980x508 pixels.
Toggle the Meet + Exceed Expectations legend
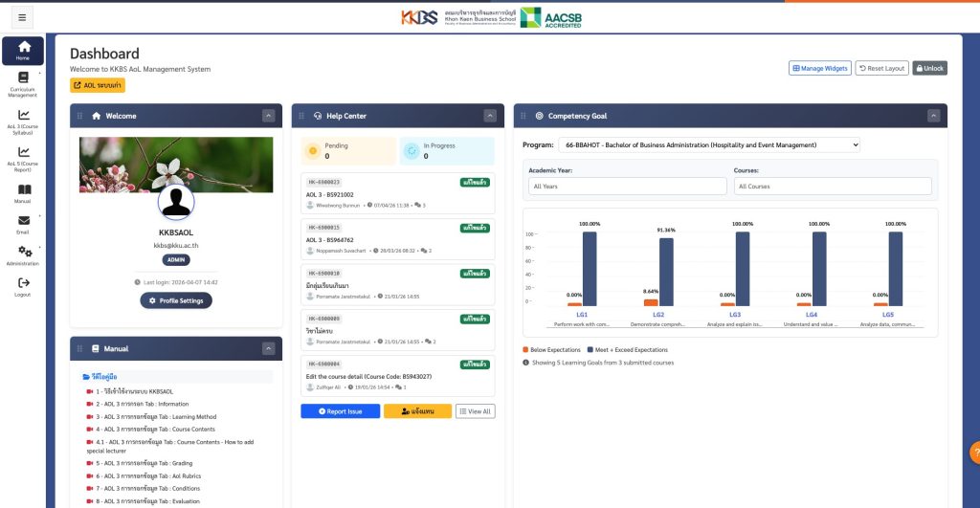click(x=628, y=350)
